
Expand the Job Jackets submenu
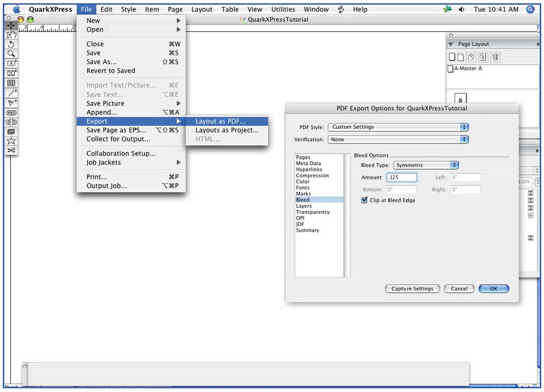point(131,162)
